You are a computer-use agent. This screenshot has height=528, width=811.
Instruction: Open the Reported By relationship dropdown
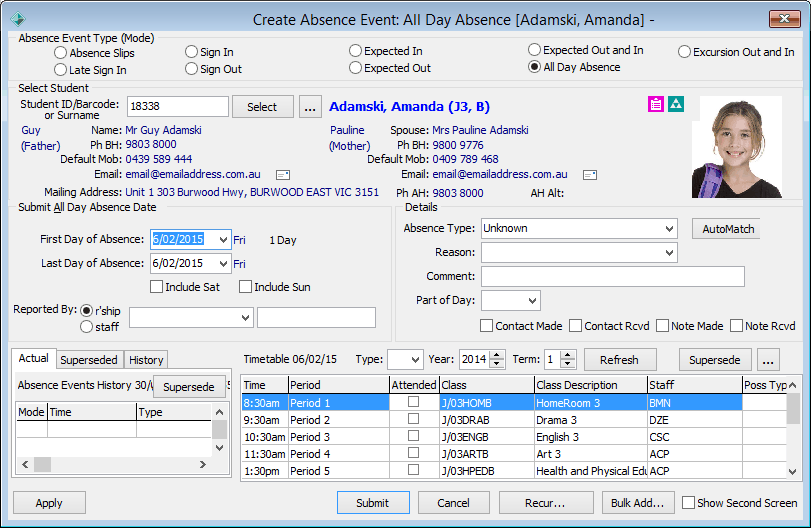[x=245, y=318]
